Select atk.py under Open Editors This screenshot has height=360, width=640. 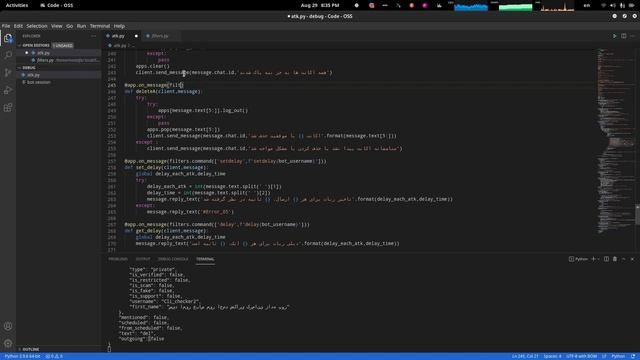click(x=59, y=53)
